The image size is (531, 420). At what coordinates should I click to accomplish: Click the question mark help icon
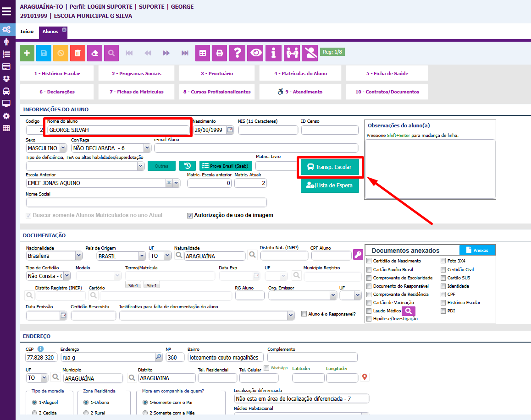[237, 53]
